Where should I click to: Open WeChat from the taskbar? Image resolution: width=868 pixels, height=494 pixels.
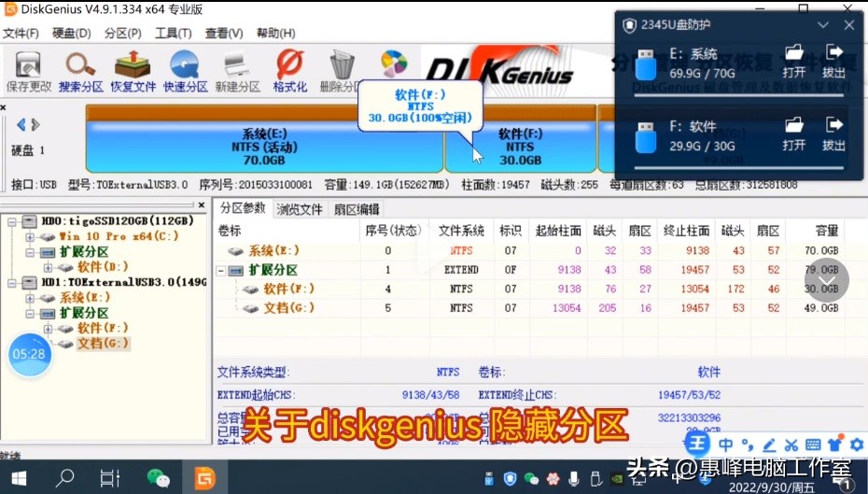click(x=159, y=478)
